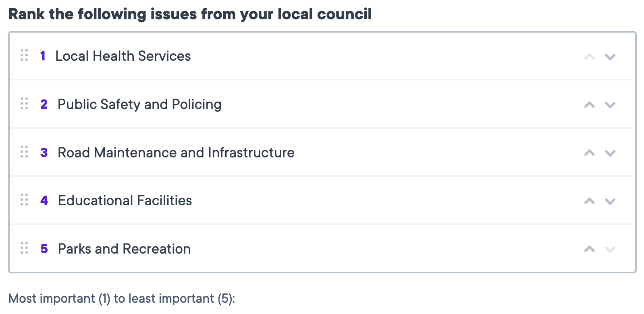Select the Public Safety and Policing item
The image size is (644, 314).
139,104
